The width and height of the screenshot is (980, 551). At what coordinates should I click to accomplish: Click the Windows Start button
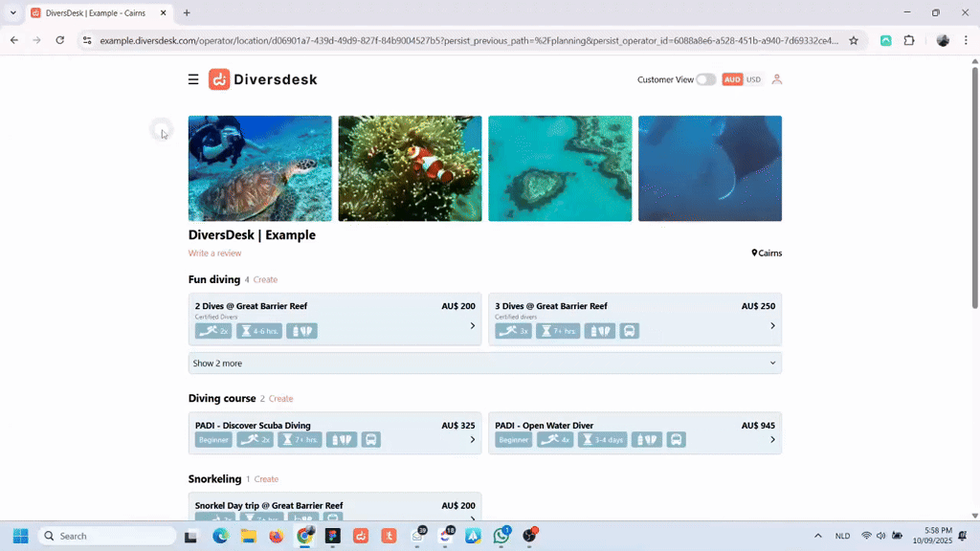21,536
